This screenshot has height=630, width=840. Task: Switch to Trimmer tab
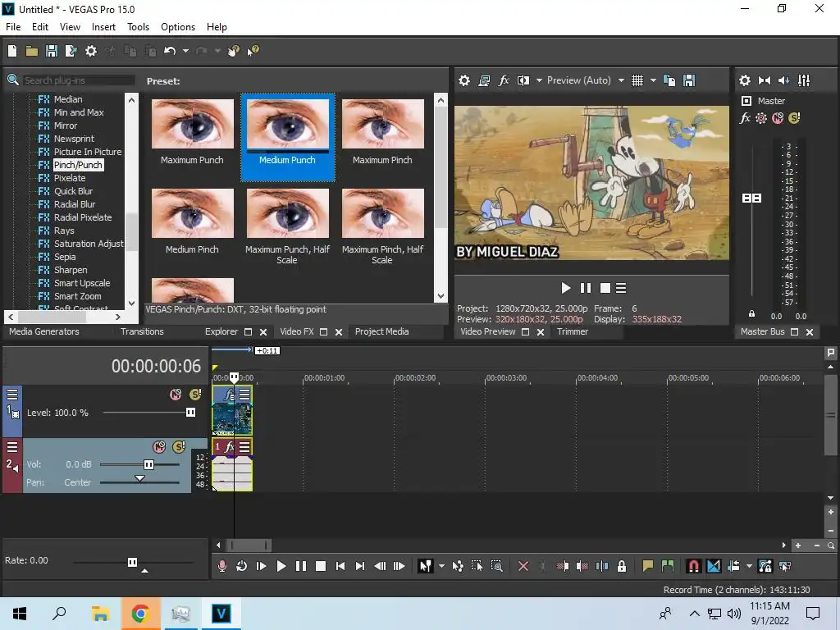(x=572, y=331)
